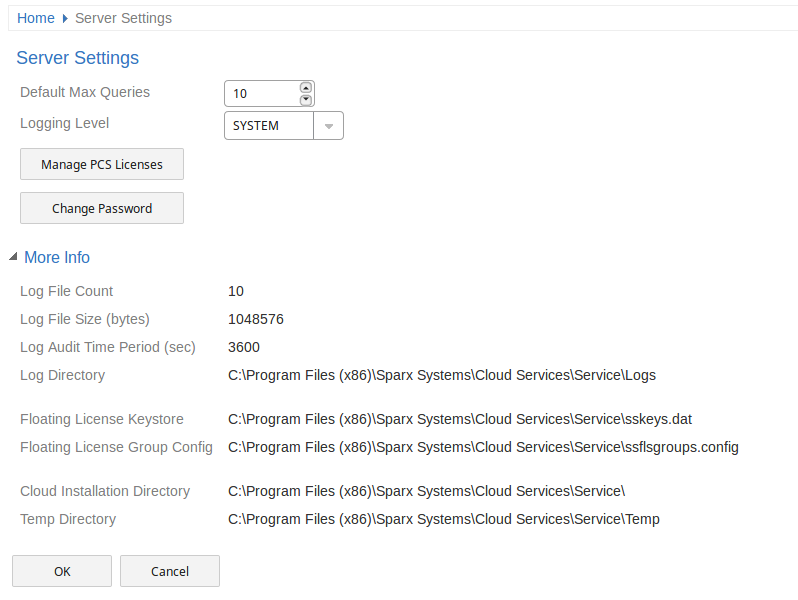This screenshot has height=600, width=798.
Task: Decrease Default Max Queries with down arrow
Action: coord(306,100)
